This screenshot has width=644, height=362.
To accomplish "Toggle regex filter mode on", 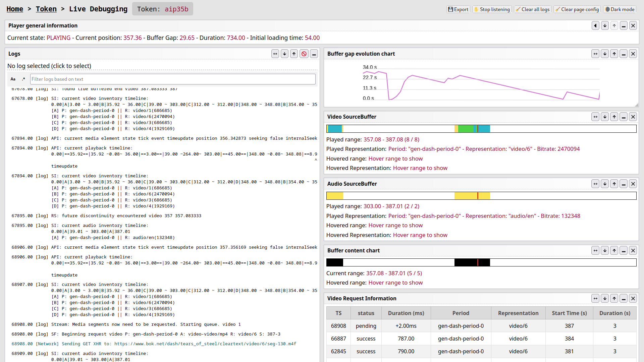I will 23,79.
